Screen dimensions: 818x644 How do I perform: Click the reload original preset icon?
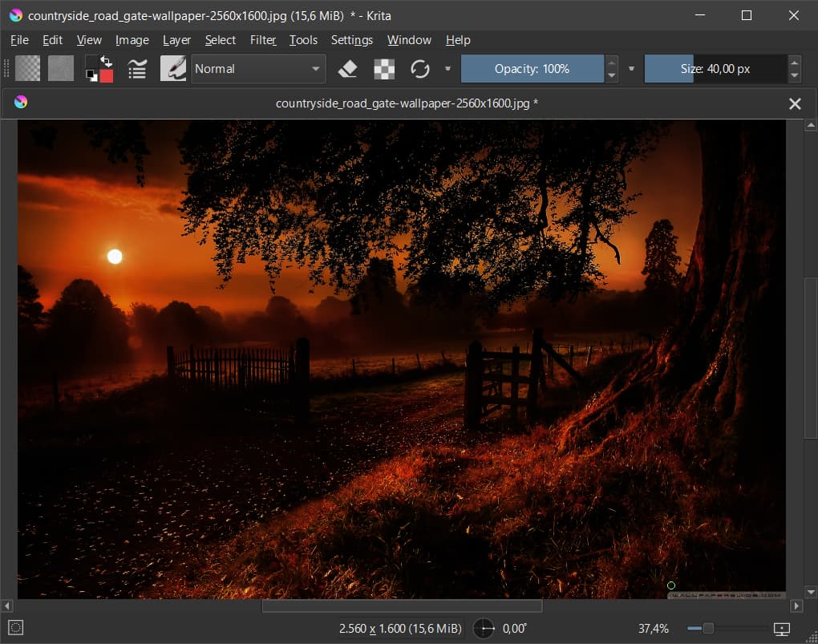coord(420,69)
